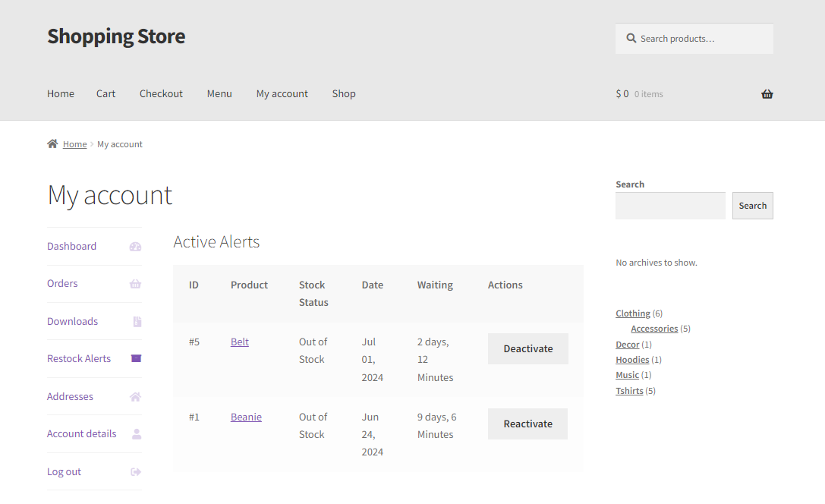Click the '0 items' cart count

click(649, 94)
